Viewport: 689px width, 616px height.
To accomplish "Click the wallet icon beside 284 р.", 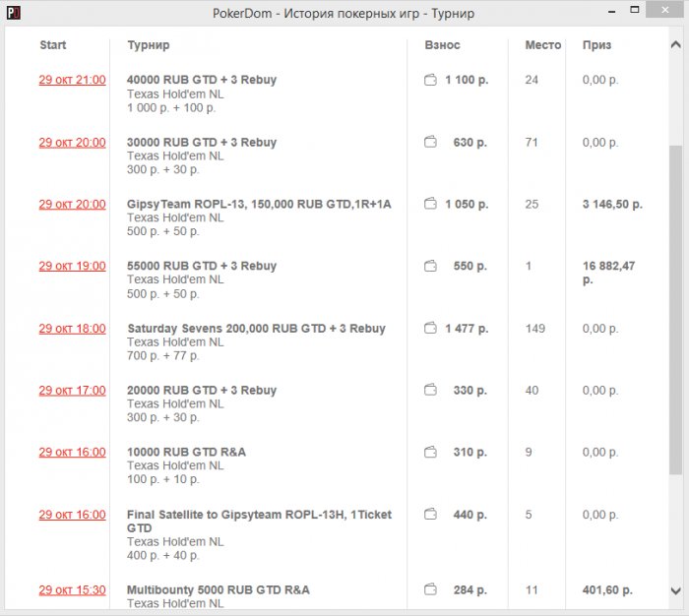I will (x=430, y=590).
